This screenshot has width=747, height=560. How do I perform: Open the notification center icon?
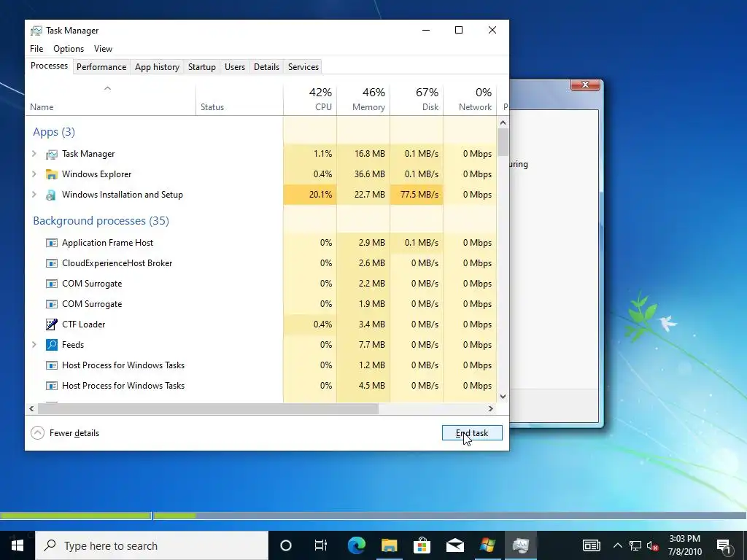point(724,545)
